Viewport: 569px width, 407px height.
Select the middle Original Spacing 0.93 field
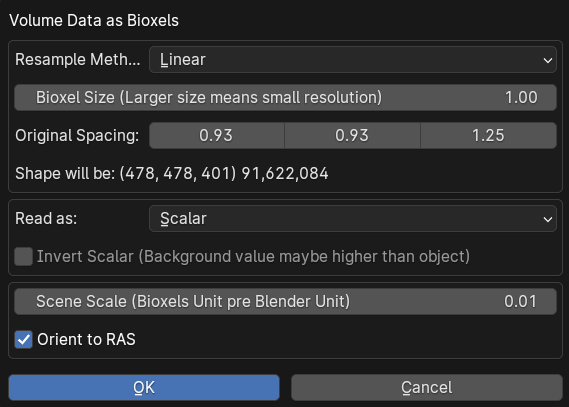[x=352, y=135]
